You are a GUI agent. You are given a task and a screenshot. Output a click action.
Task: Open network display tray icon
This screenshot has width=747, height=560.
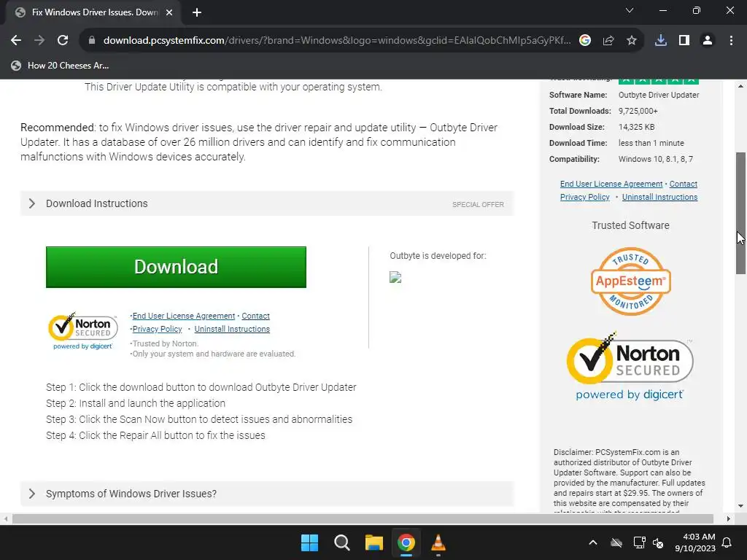tap(639, 542)
